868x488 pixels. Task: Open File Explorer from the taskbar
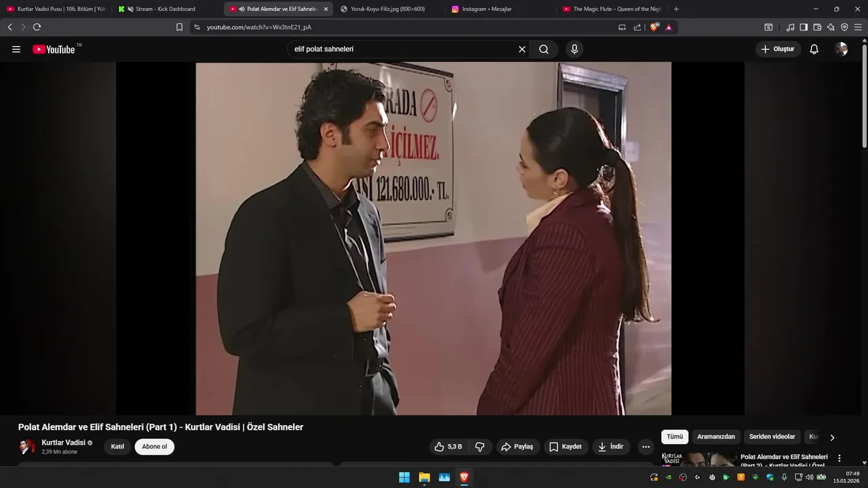point(425,477)
